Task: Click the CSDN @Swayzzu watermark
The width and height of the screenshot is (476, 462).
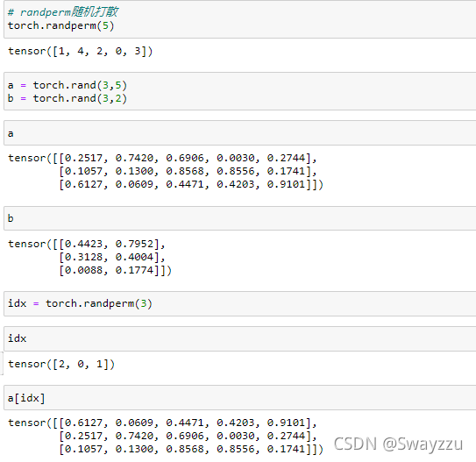Action: [x=398, y=444]
